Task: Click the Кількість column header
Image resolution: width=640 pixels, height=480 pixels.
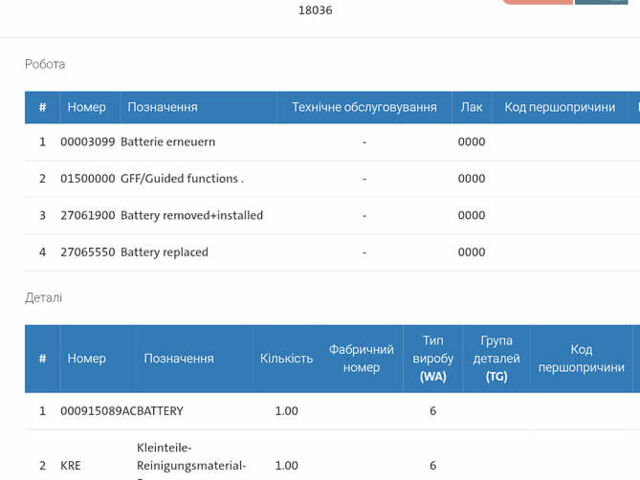Action: click(286, 358)
